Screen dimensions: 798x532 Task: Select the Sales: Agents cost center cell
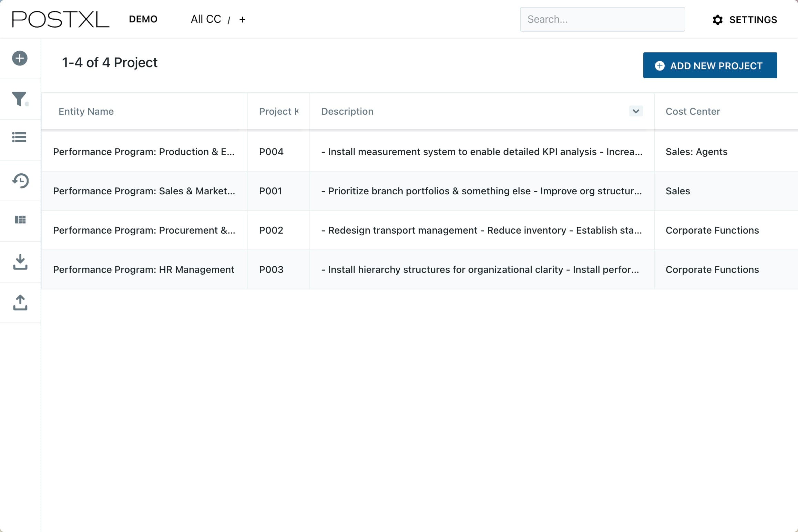[x=696, y=152]
